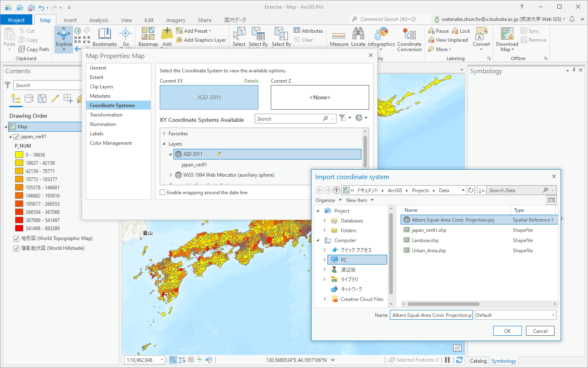Toggle 地形図 World Topographic Map layer checkbox
588x368 pixels.
coord(16,239)
